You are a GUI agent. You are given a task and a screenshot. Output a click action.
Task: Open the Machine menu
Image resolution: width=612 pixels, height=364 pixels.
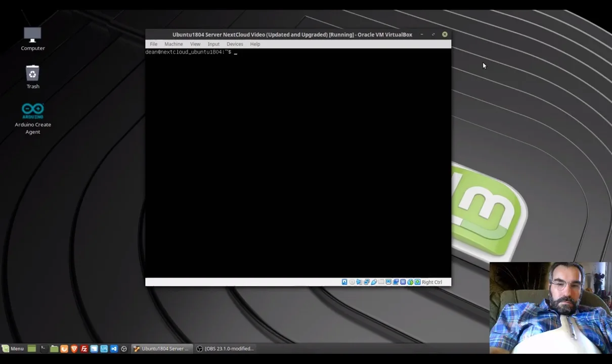[x=173, y=44]
